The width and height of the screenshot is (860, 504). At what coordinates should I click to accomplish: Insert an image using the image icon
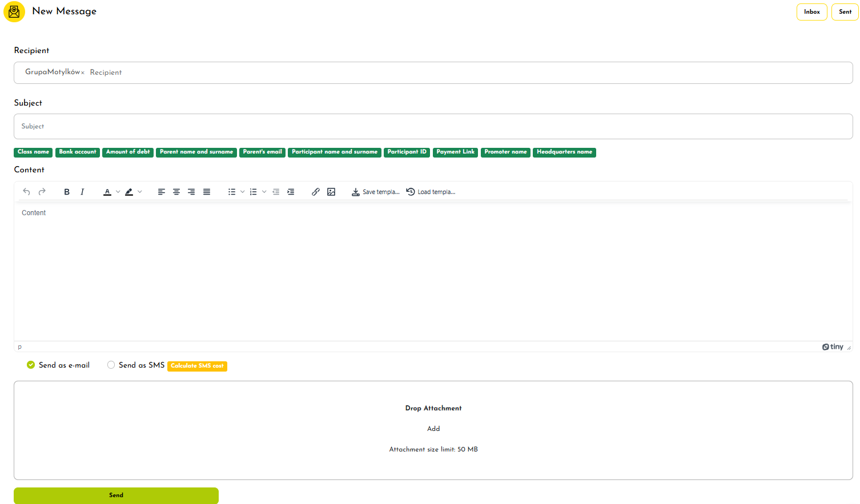click(331, 192)
